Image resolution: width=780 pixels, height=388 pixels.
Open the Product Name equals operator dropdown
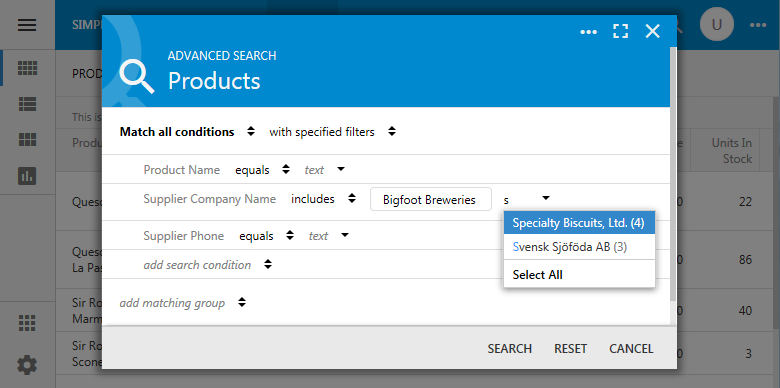(x=262, y=170)
